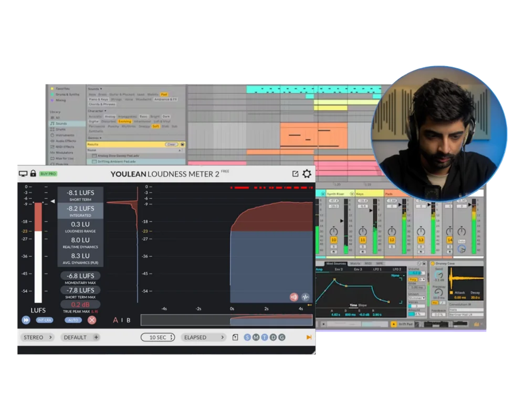Click Clear button in browser Results bar

coord(171,144)
